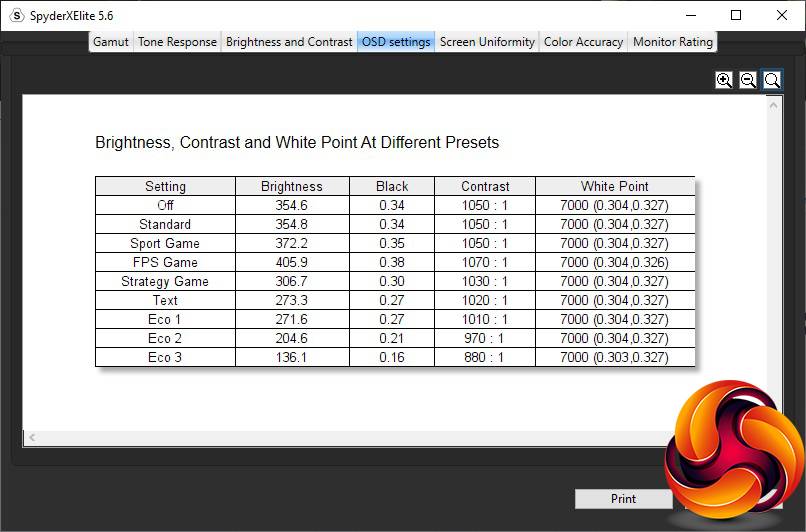Viewport: 806px width, 532px height.
Task: Open the Color Accuracy tab
Action: coord(583,42)
